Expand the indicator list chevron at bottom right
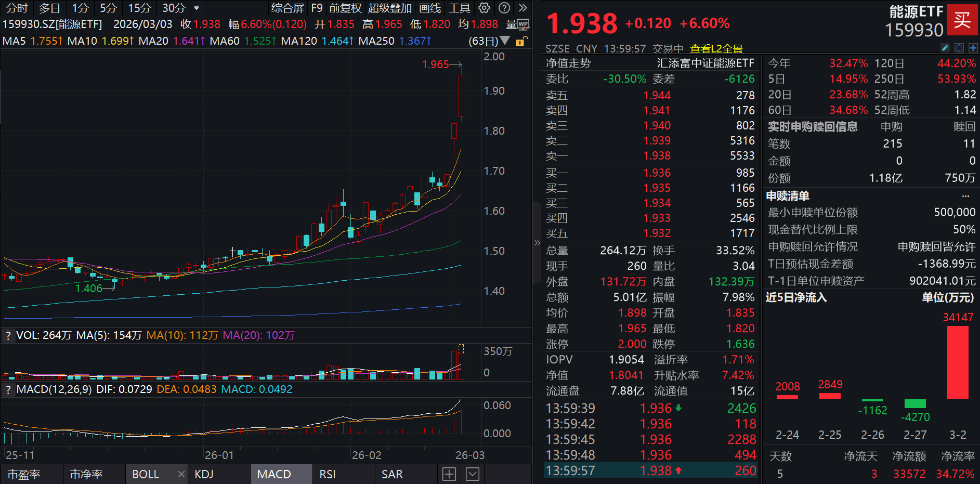 472,474
